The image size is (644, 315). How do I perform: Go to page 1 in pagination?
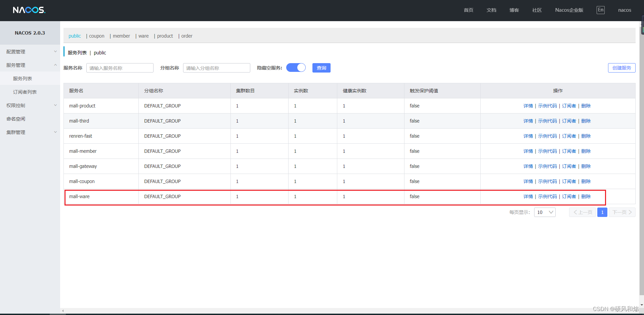[x=602, y=212]
